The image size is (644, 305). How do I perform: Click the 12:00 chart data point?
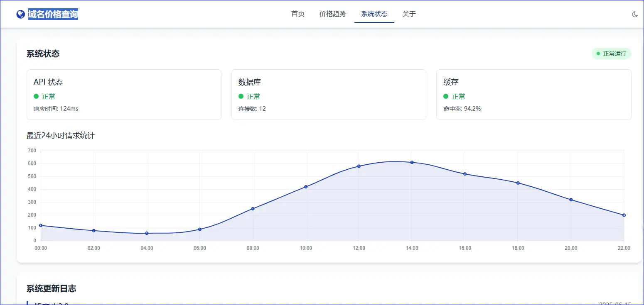tap(359, 166)
